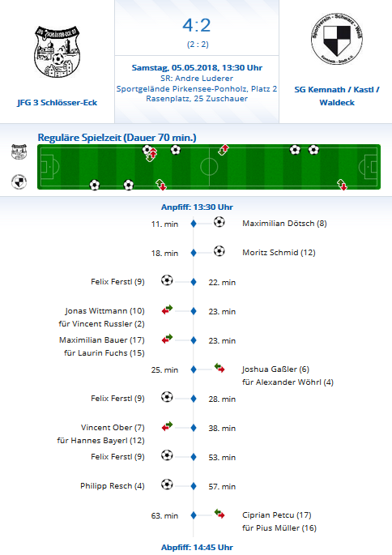Open the SG Kemnath / Kastl / Waldeck link

pyautogui.click(x=336, y=96)
